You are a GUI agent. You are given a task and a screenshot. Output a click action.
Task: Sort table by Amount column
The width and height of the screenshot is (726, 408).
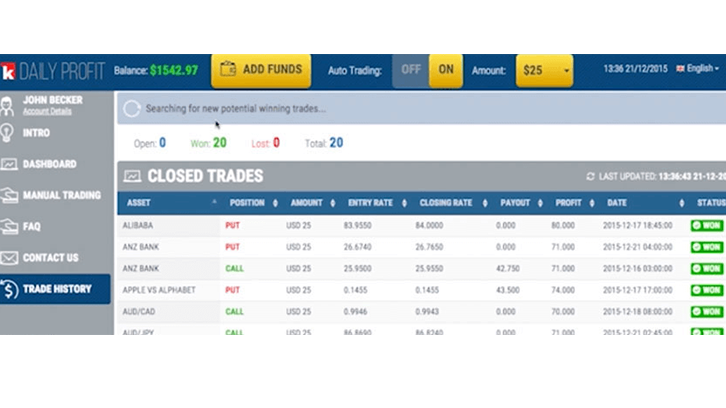click(x=313, y=203)
